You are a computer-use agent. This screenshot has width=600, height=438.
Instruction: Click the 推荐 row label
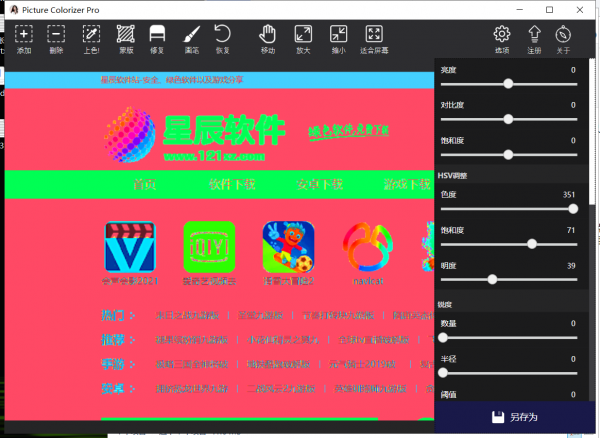[x=113, y=340]
